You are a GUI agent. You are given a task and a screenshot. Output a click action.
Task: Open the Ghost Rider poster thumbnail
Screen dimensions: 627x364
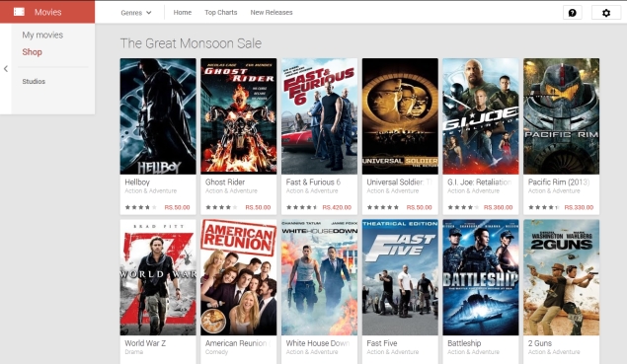click(239, 116)
